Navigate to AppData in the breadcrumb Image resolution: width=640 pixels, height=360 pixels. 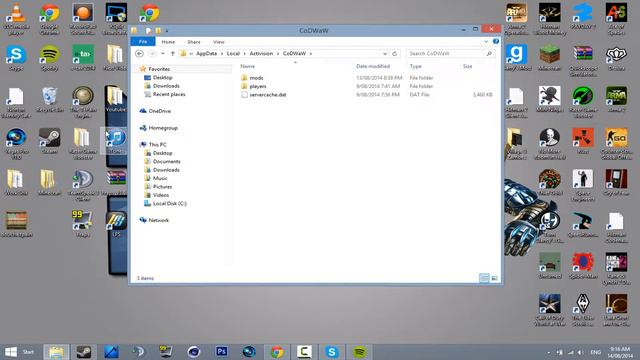pos(207,53)
